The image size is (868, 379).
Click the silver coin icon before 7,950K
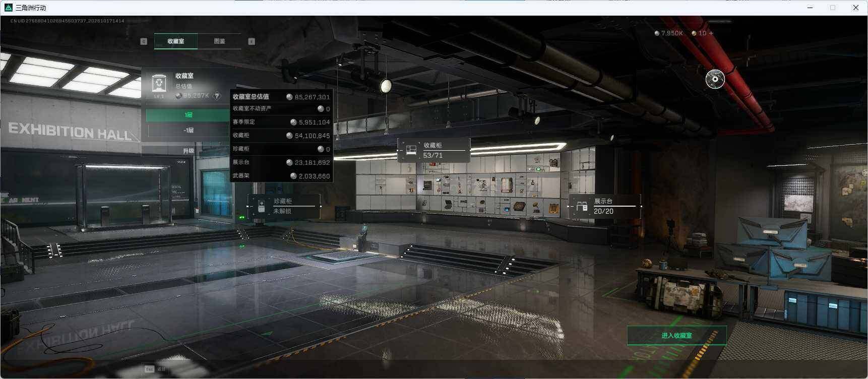tap(657, 33)
